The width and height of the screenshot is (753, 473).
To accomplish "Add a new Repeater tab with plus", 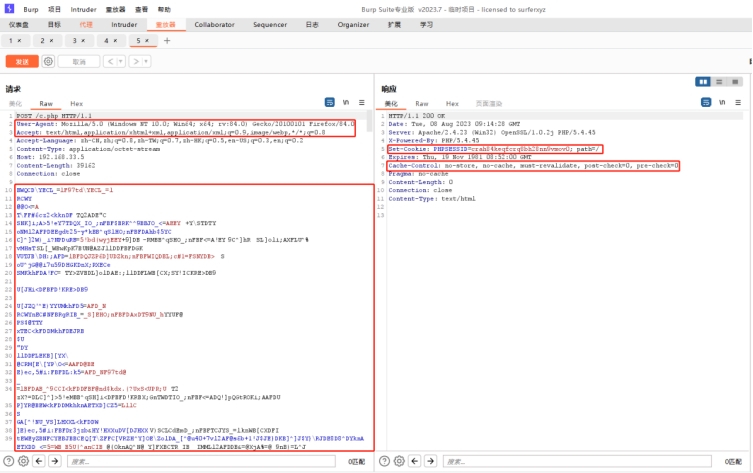I will coord(167,41).
